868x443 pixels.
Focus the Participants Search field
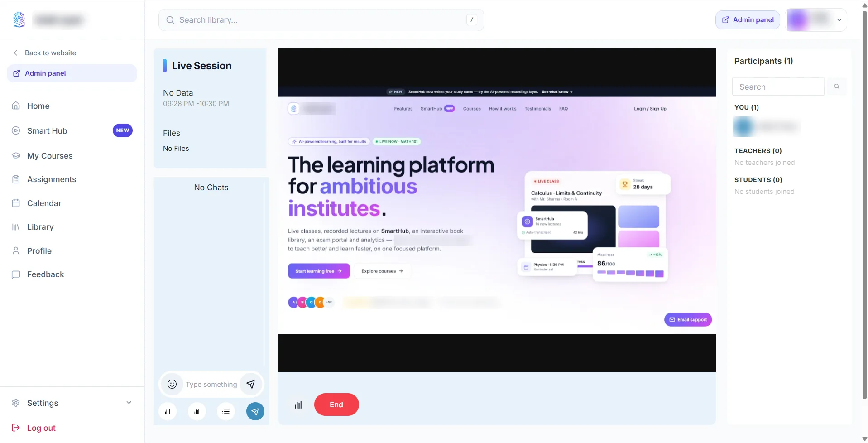[x=778, y=87]
